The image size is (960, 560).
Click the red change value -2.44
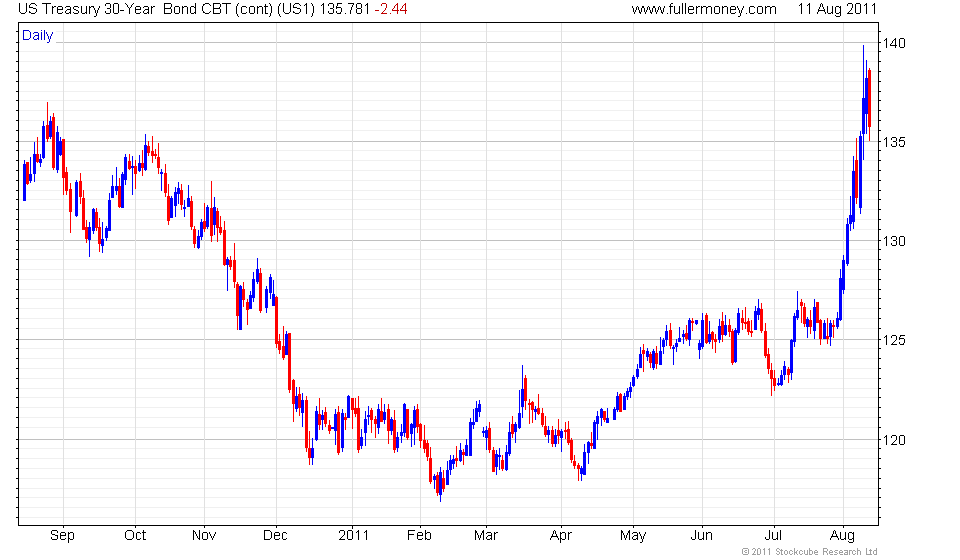(391, 9)
